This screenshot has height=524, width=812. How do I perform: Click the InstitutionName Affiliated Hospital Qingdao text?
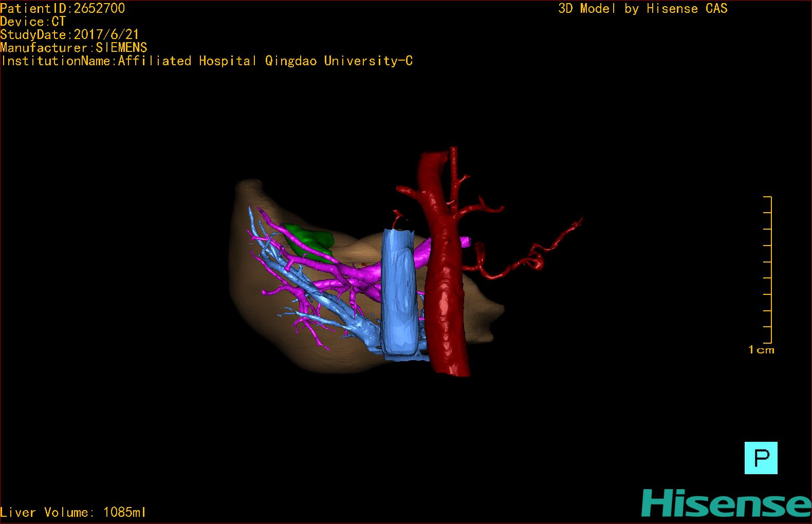point(207,61)
